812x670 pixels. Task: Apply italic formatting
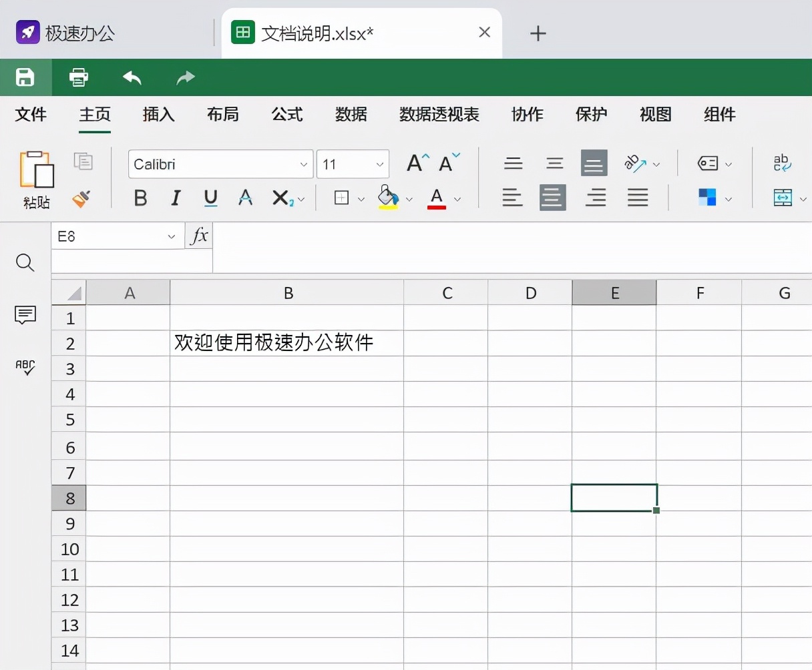point(175,198)
